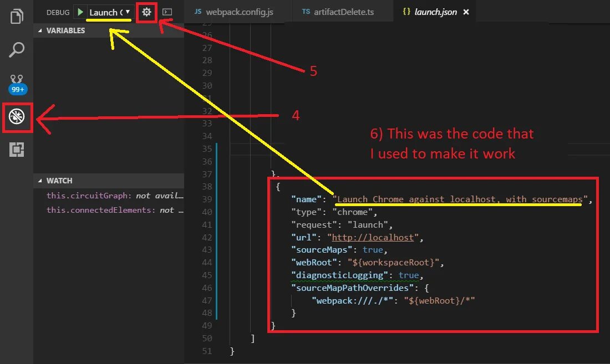Open the Extensions view icon

pos(17,150)
